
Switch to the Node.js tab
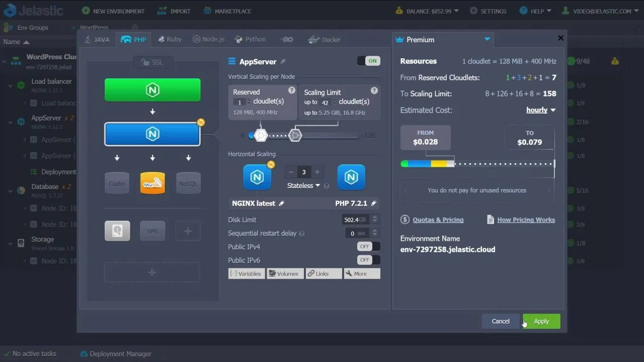coord(209,39)
